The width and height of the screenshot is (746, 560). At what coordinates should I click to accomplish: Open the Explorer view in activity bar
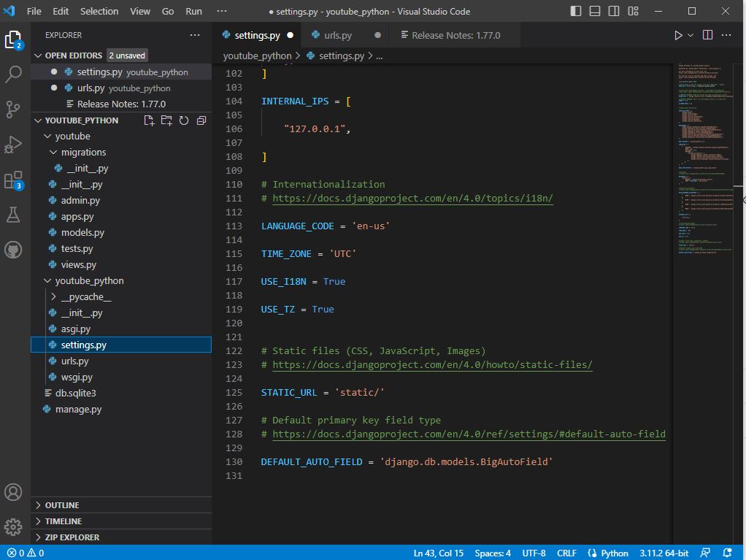pos(13,40)
